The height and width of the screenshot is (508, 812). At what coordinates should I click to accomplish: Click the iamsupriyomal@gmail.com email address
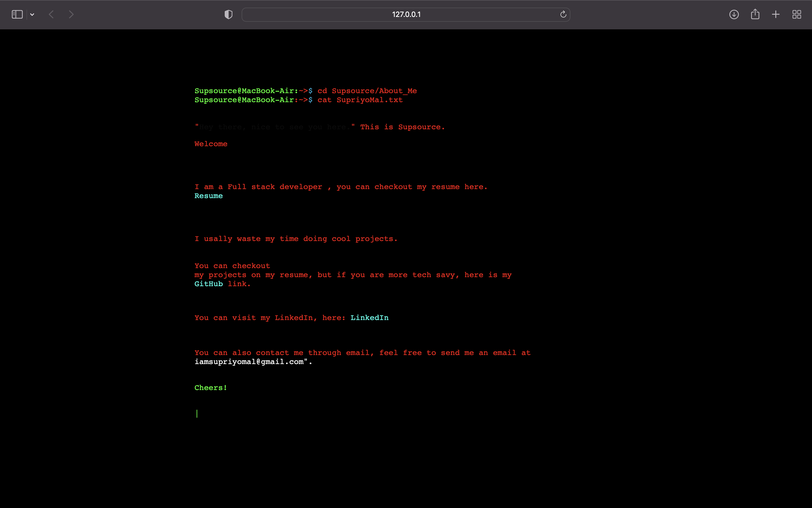249,362
